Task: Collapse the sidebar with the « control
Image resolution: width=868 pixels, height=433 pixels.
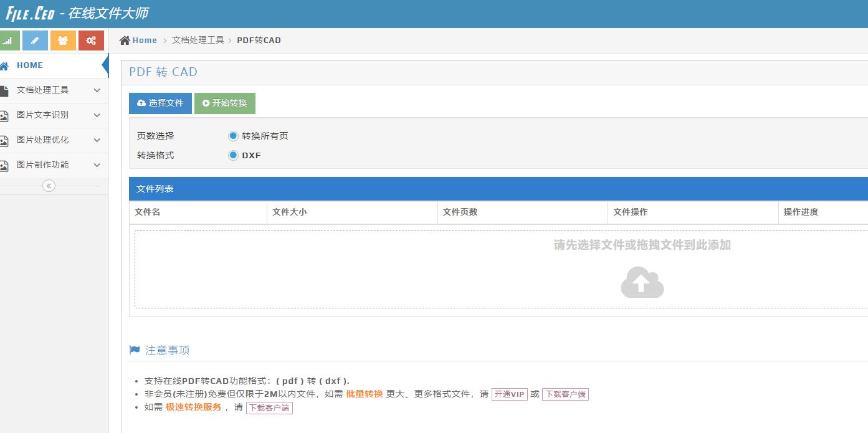Action: (48, 185)
